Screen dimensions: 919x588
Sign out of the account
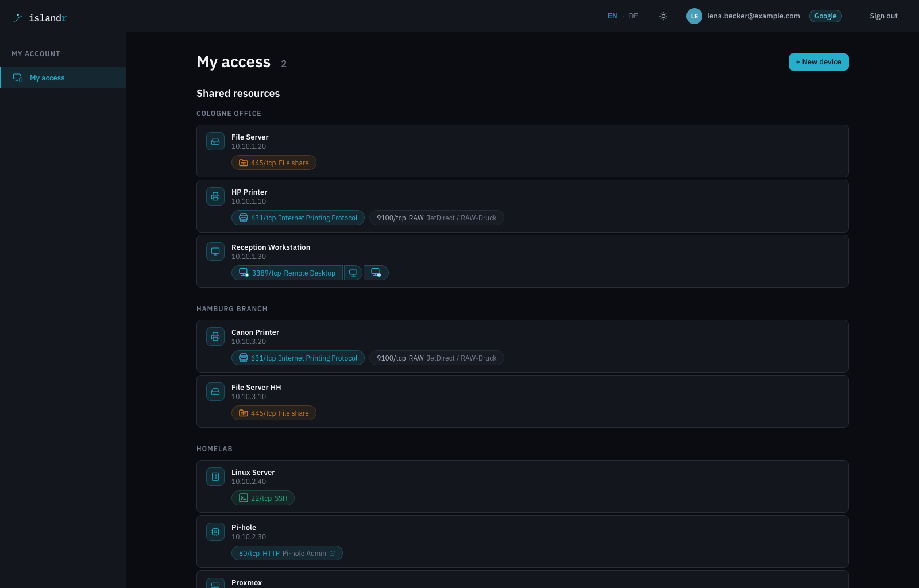tap(883, 16)
